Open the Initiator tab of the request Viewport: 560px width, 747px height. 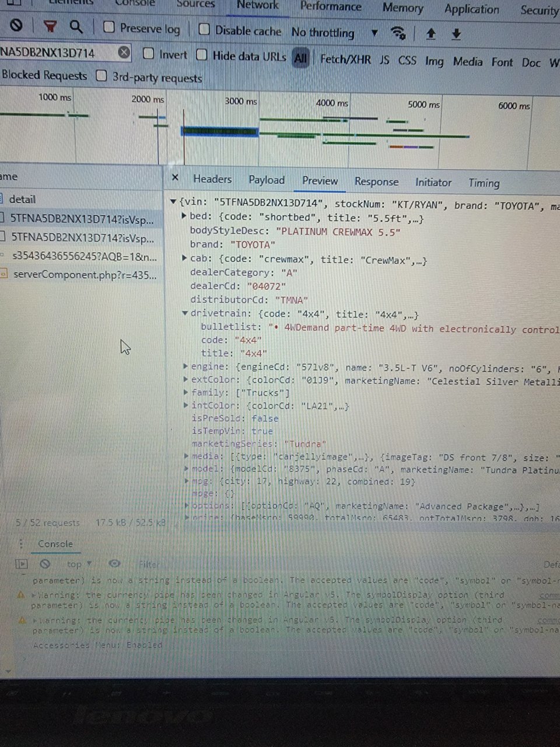[433, 182]
